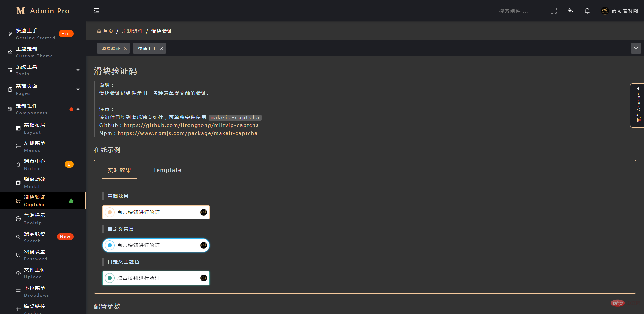Click the 定制组件 components icon in sidebar

[x=10, y=109]
